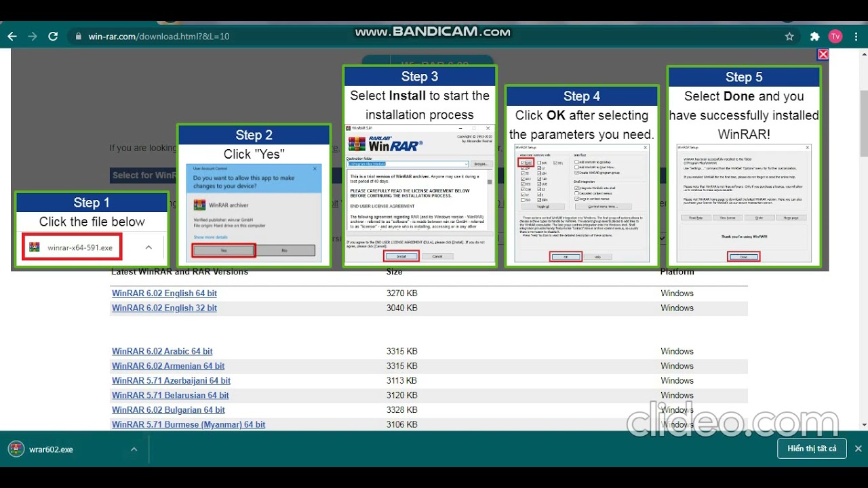Download WinRAR 5.71 Azerbaijani 64 bit
Screen dimensions: 868x488
pyautogui.click(x=171, y=381)
